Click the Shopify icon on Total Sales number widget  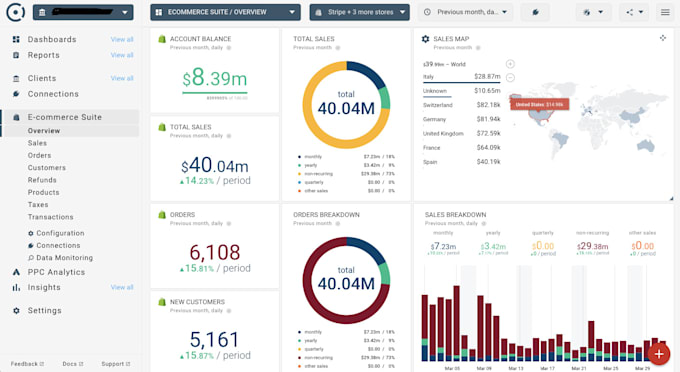[162, 127]
